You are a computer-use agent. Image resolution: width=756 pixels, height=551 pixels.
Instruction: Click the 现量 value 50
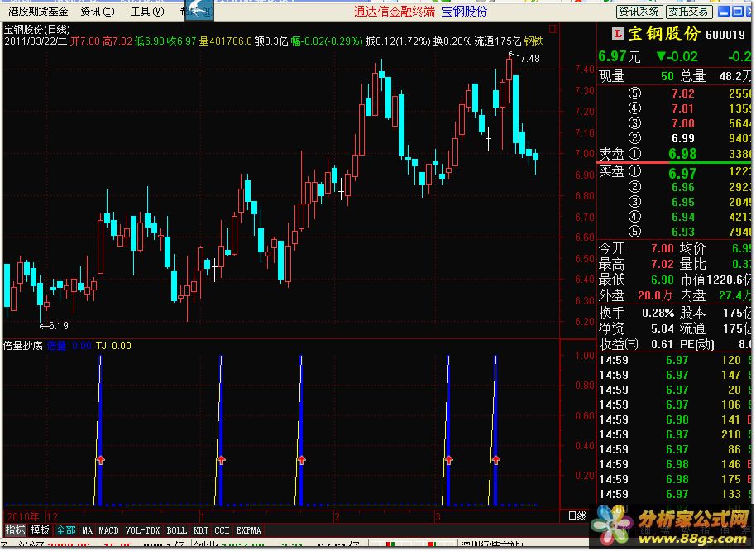coord(667,76)
